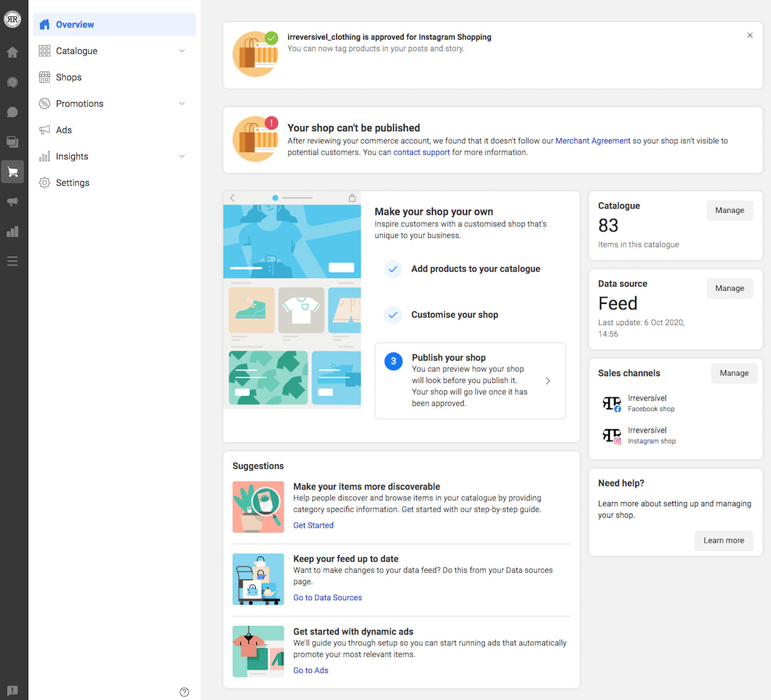Dismiss the Instagram Shopping approved notice
The image size is (771, 700).
pos(750,36)
